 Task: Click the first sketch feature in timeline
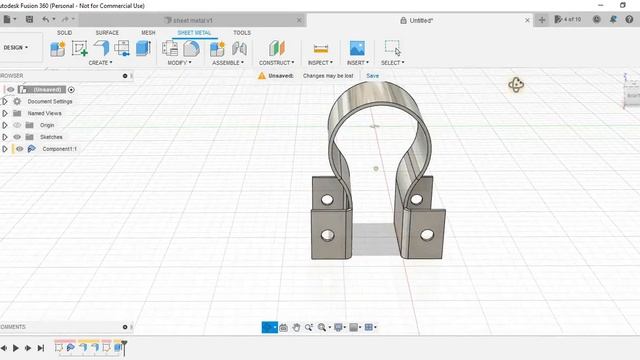coord(59,348)
